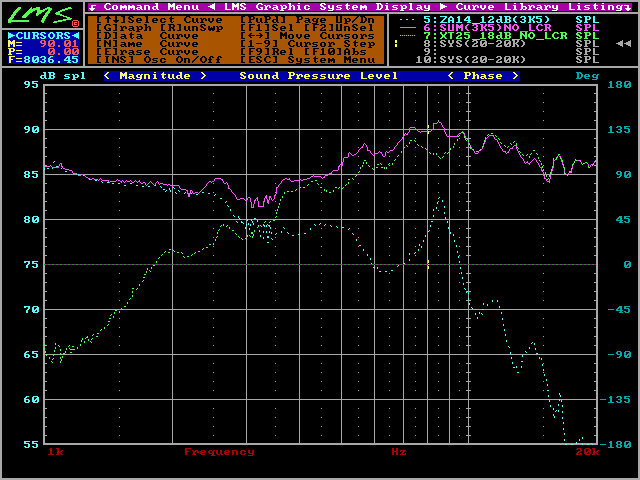640x480 pixels.
Task: Click the -180 degree phase scale value
Action: tap(615, 444)
